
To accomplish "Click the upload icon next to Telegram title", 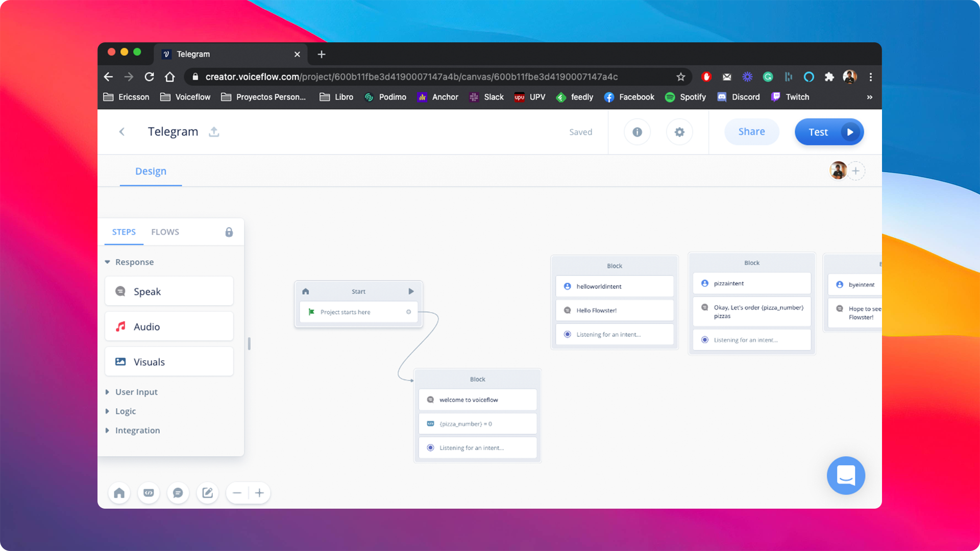I will coord(214,132).
